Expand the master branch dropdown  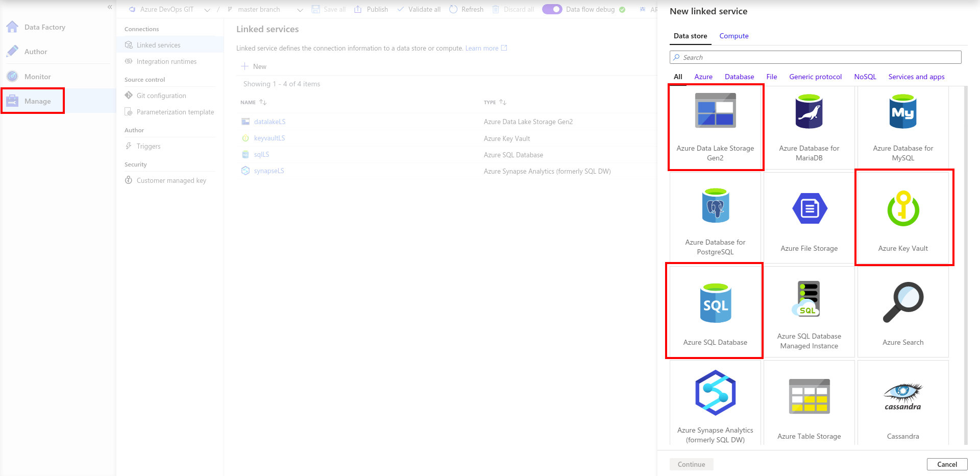pyautogui.click(x=300, y=10)
